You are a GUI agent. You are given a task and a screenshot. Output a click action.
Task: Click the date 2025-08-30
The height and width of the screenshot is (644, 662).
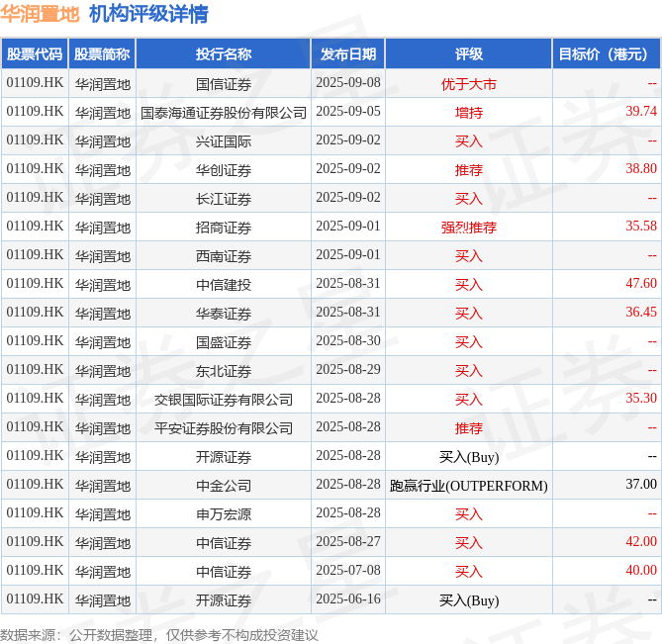(348, 340)
